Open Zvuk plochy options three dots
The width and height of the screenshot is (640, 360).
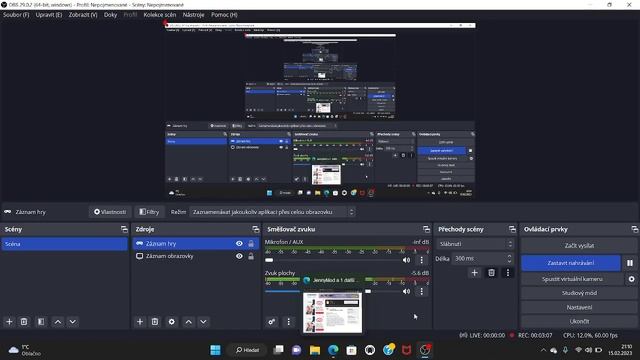(422, 291)
